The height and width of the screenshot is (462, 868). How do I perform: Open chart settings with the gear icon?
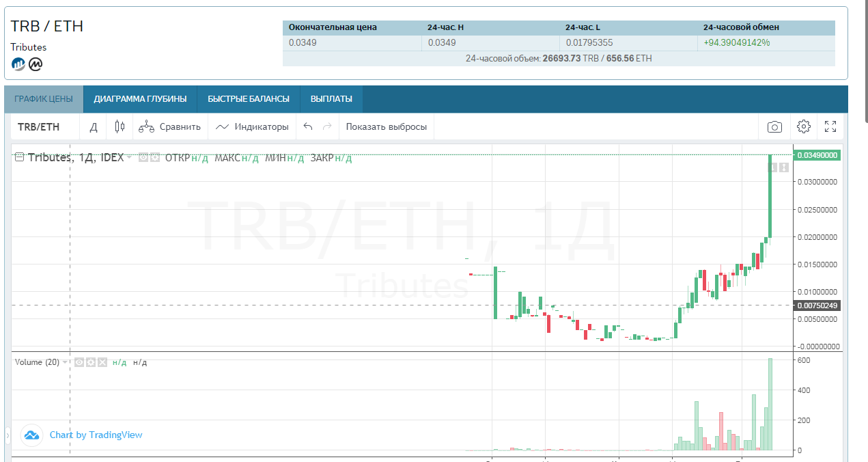pyautogui.click(x=803, y=126)
